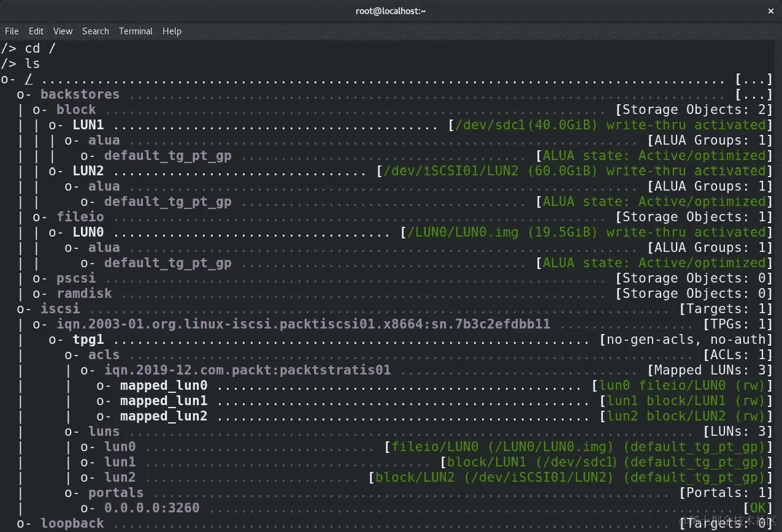Click the 'fileio' backstore entry
Screen dimensions: 782x532
[x=80, y=217]
